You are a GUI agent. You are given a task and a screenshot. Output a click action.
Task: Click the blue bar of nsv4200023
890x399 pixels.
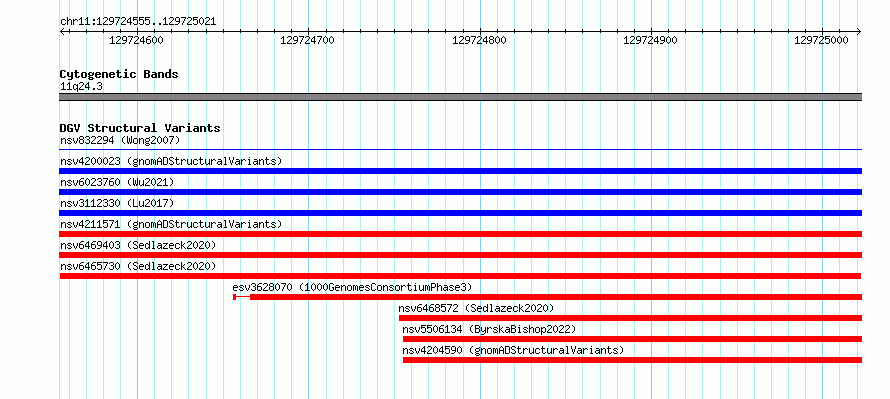click(461, 171)
